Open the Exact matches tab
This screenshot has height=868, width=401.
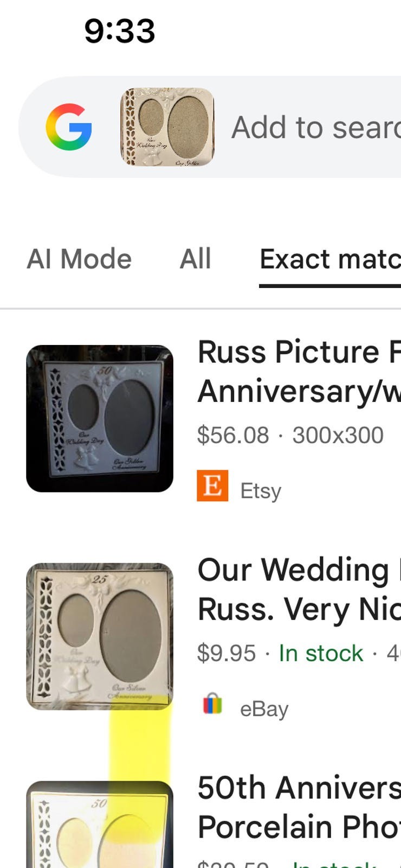click(329, 259)
